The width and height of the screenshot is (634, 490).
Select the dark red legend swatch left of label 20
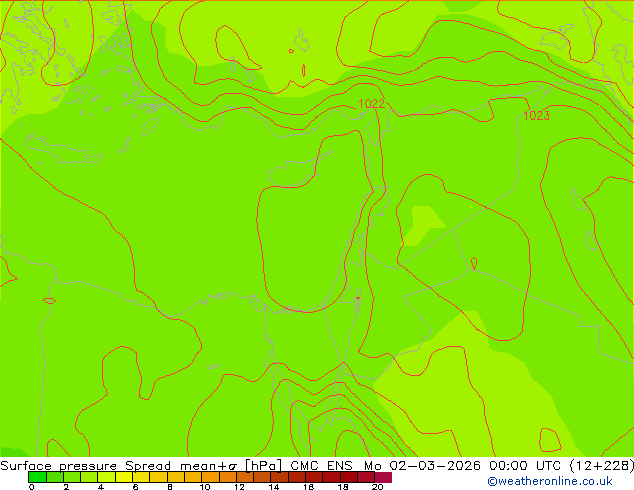click(x=366, y=477)
